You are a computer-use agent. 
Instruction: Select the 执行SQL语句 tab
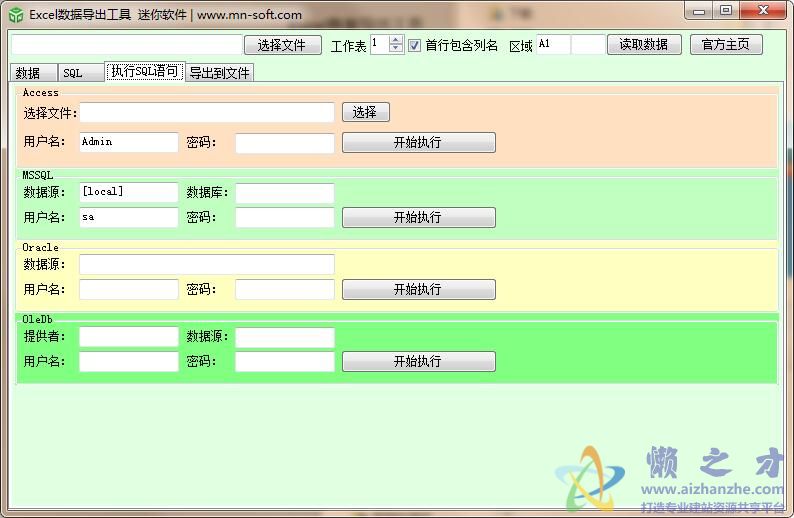(x=144, y=71)
